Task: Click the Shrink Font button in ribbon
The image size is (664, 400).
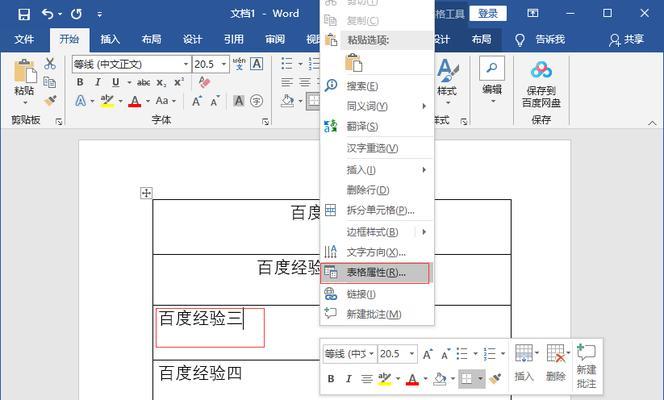Action: [x=215, y=101]
